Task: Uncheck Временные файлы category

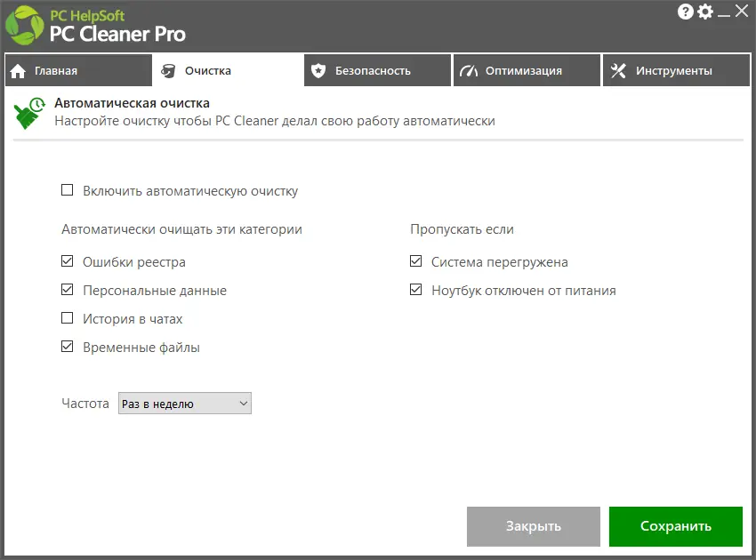Action: click(x=68, y=347)
